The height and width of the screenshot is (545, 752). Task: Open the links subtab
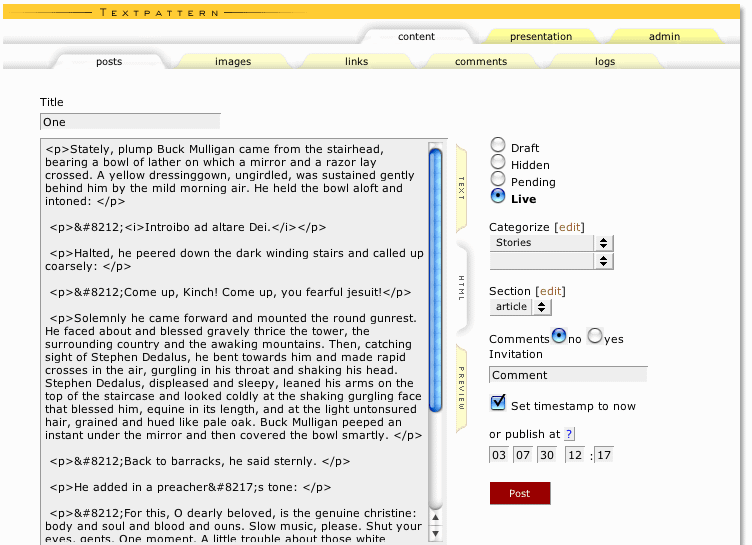pyautogui.click(x=356, y=61)
